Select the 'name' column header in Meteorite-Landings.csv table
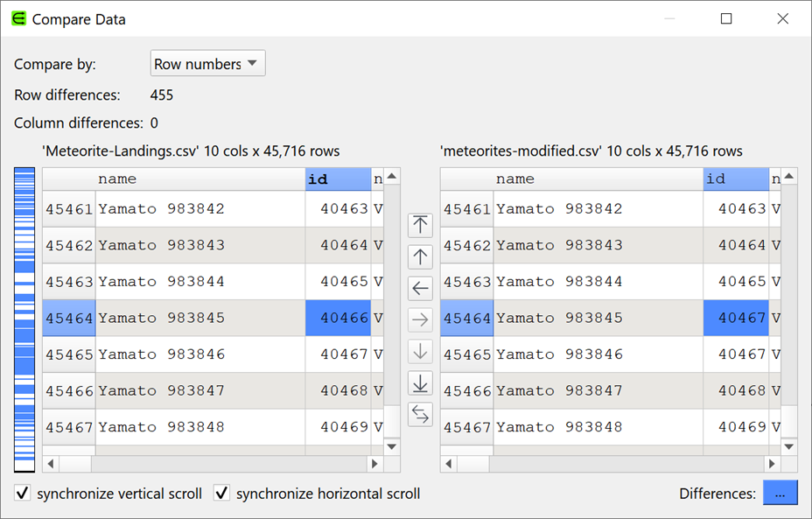This screenshot has height=519, width=812. click(199, 179)
